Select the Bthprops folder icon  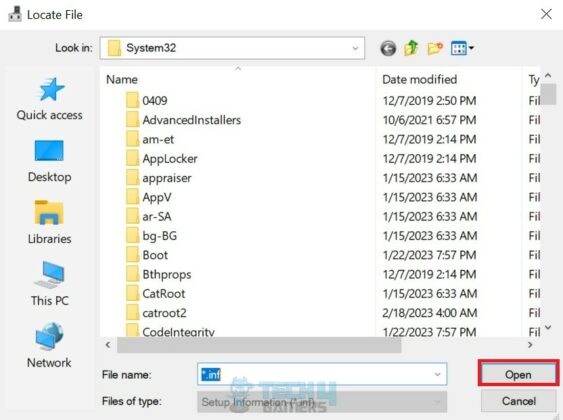(x=132, y=275)
